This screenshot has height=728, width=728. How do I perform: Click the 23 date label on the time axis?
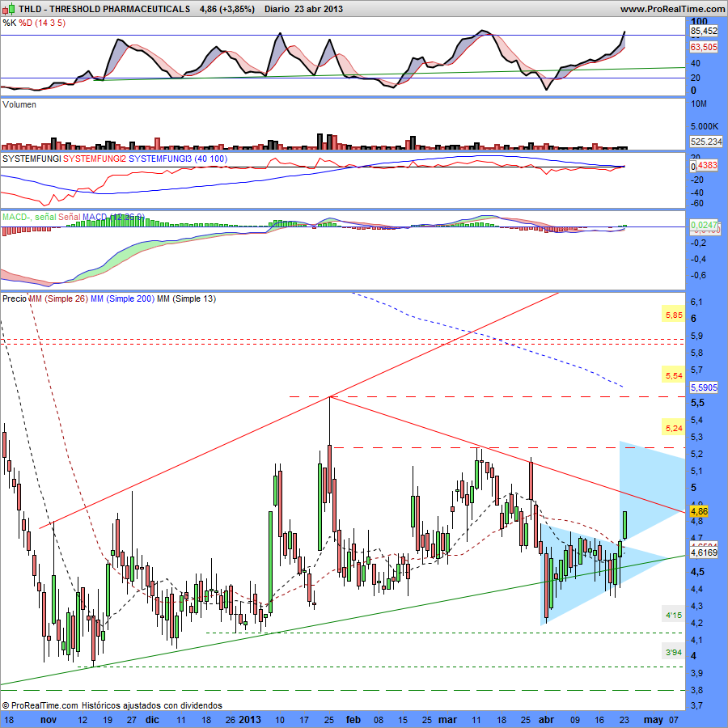(624, 720)
